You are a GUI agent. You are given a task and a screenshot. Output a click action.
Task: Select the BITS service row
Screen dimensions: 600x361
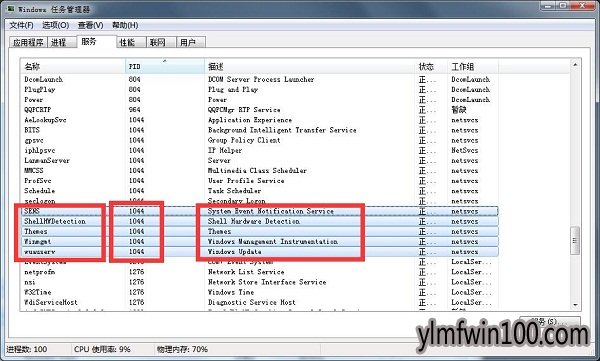click(259, 130)
